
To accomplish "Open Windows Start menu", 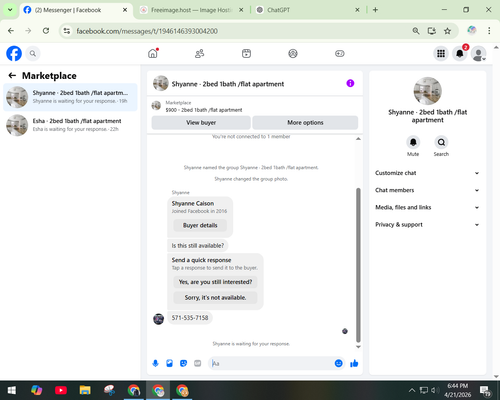I will point(12,390).
